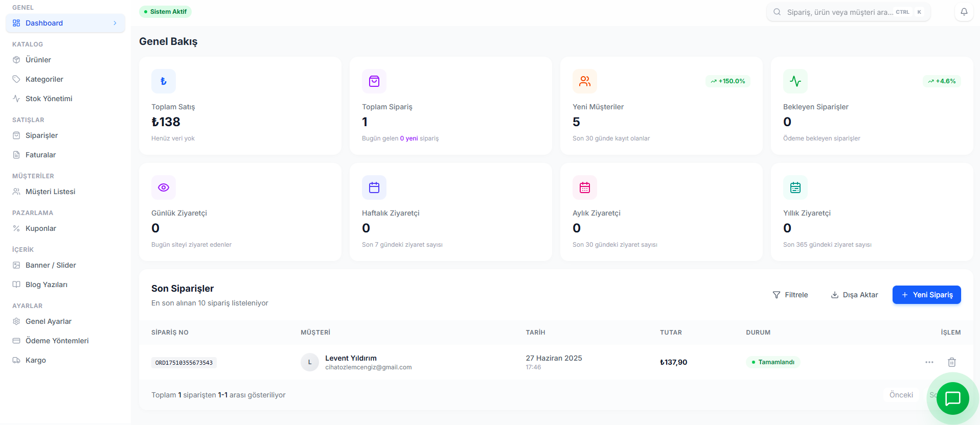Open the green chat bubble widget
The width and height of the screenshot is (980, 425).
click(x=952, y=398)
